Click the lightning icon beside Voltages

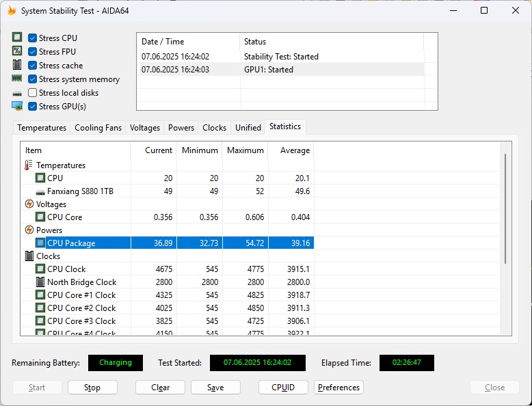(29, 204)
